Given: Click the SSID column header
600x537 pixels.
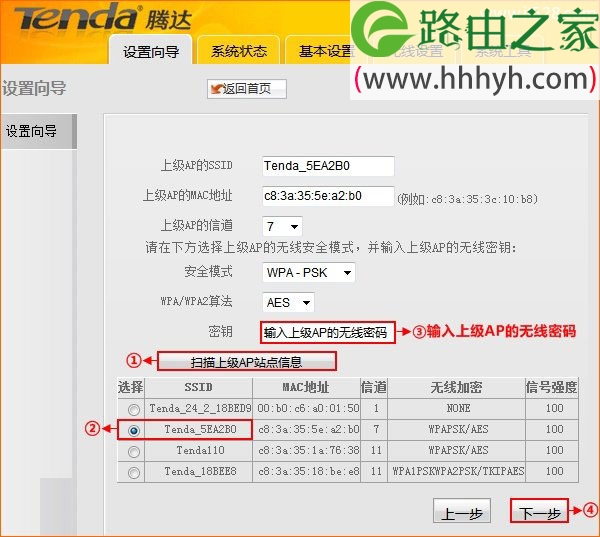Looking at the screenshot, I should (x=198, y=387).
